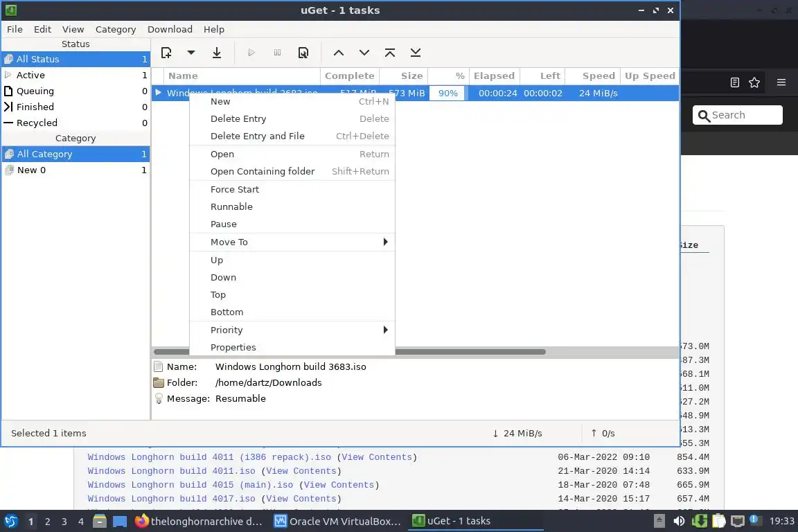Viewport: 798px width, 532px height.
Task: Open the Download menu
Action: click(170, 30)
